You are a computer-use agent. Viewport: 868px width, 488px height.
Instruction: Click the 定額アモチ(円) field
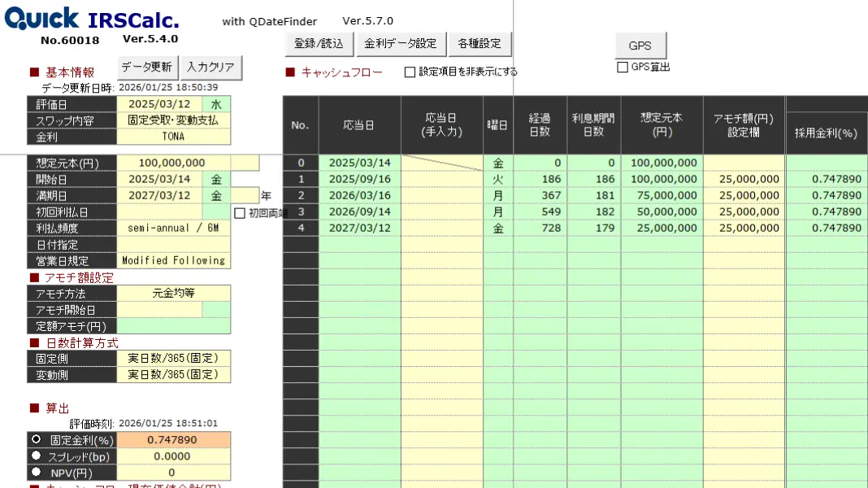[x=173, y=325]
